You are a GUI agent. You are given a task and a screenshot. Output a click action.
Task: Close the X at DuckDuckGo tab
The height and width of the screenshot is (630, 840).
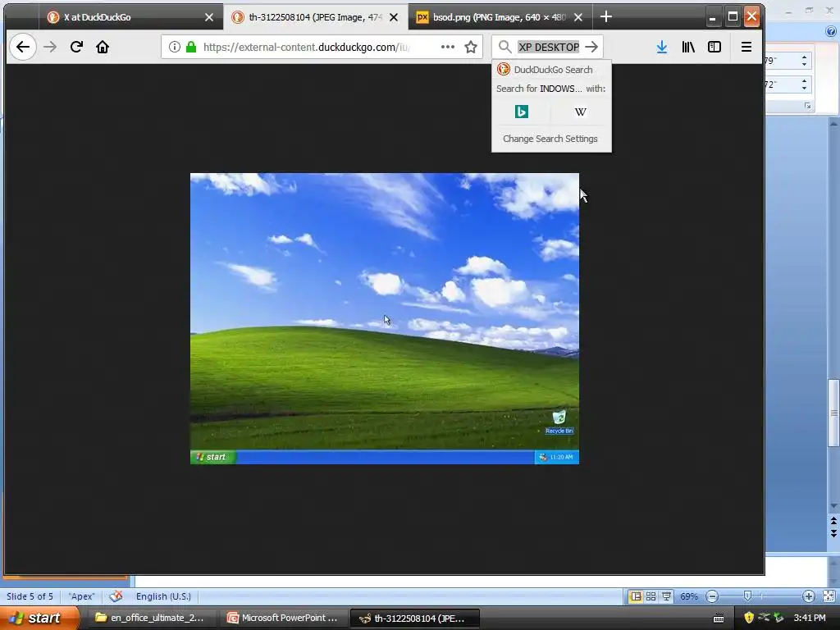(209, 17)
